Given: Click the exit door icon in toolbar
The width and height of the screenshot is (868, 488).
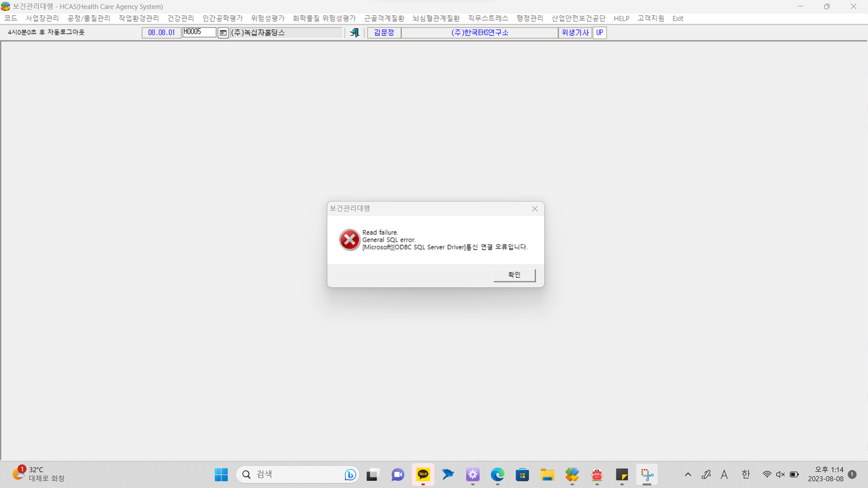Looking at the screenshot, I should (x=354, y=33).
